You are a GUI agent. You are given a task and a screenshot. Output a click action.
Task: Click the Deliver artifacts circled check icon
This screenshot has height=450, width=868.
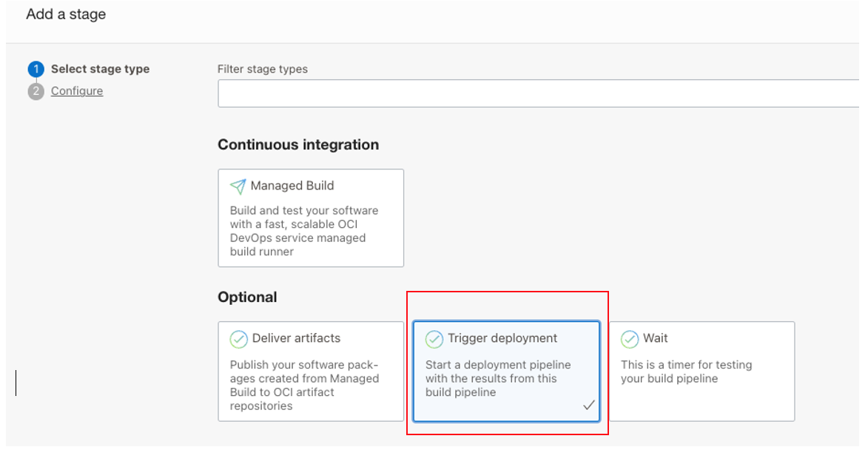[238, 339]
